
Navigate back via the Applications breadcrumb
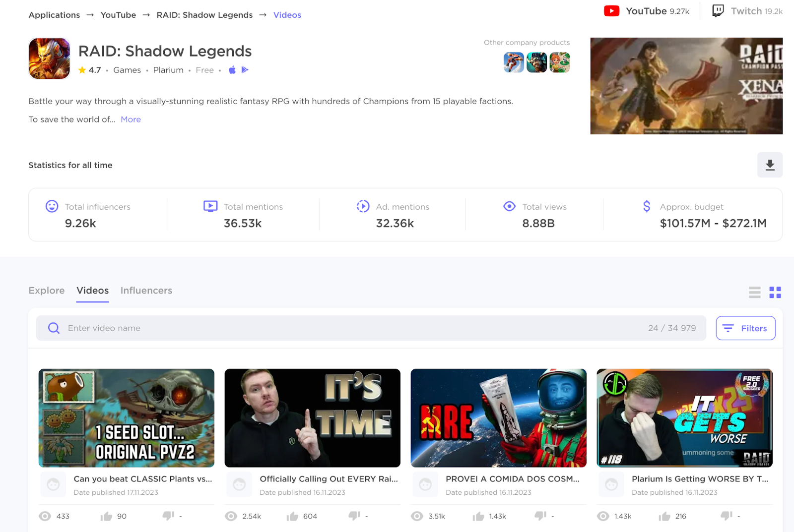coord(54,15)
